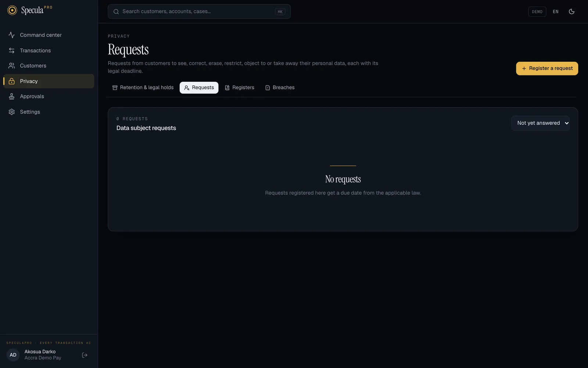
Task: Click the Approvals stamp icon
Action: click(12, 96)
